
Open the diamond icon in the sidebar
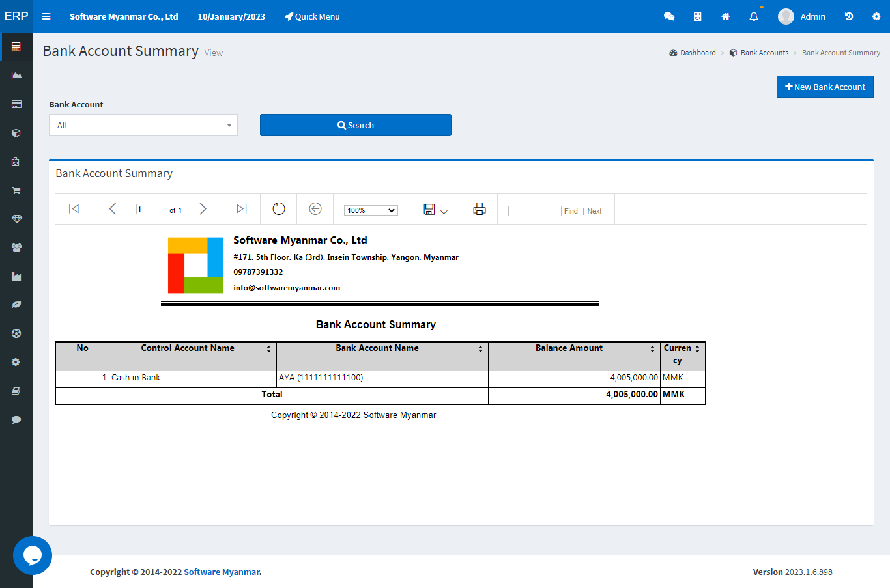pos(16,219)
